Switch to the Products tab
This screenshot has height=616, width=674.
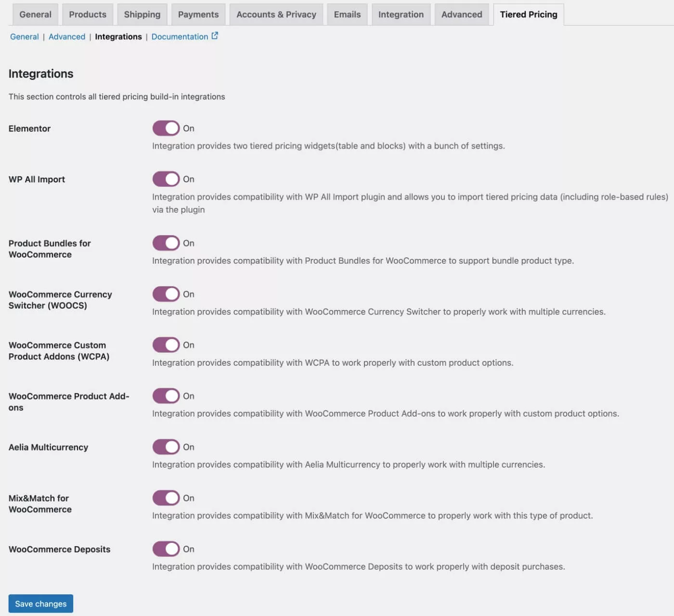point(88,14)
